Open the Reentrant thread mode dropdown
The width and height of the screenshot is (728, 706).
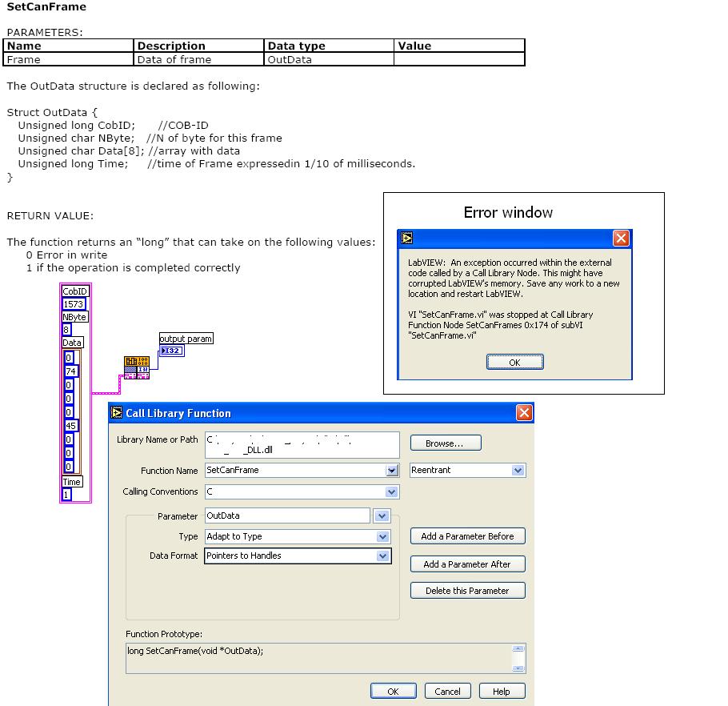518,471
